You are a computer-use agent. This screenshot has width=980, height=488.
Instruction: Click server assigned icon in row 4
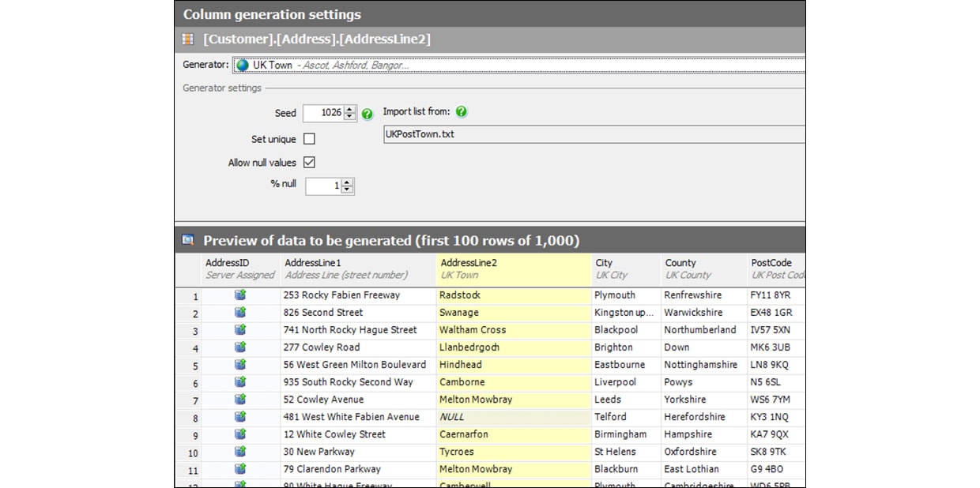(240, 347)
